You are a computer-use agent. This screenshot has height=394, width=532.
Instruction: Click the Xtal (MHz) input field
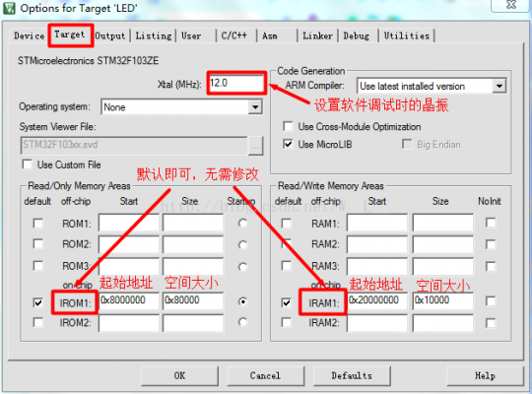pyautogui.click(x=236, y=83)
